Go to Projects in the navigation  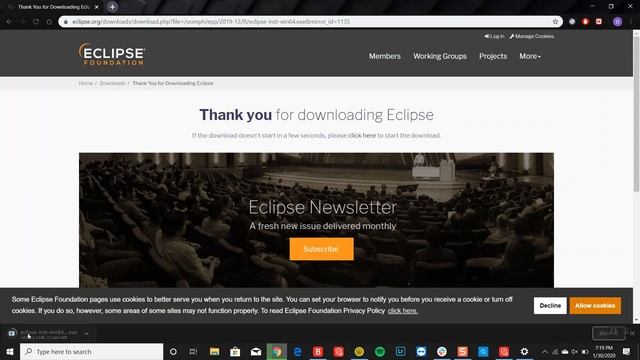point(493,56)
